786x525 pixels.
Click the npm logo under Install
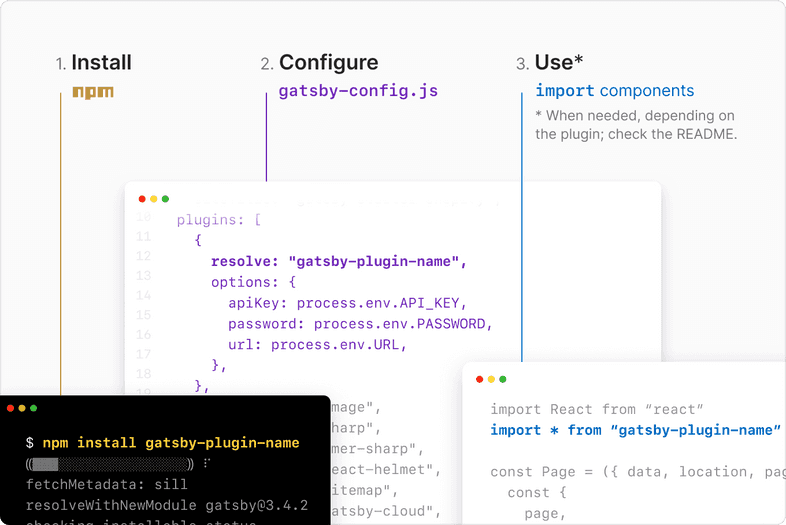[93, 92]
